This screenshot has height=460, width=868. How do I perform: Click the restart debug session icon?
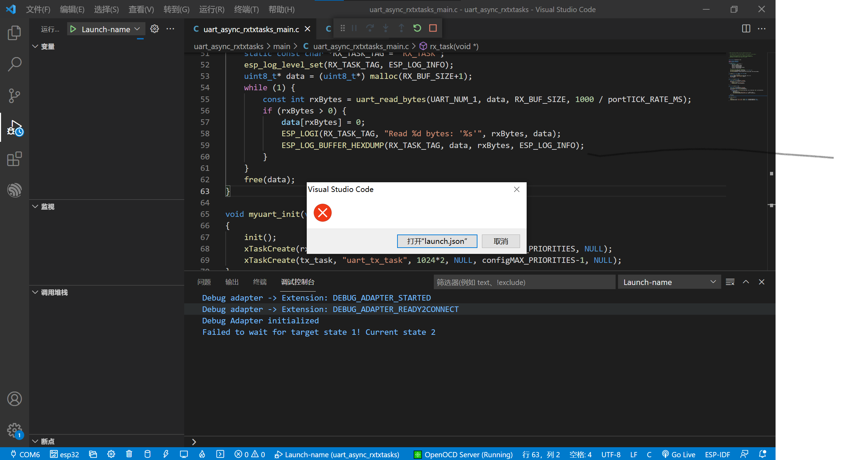click(417, 28)
